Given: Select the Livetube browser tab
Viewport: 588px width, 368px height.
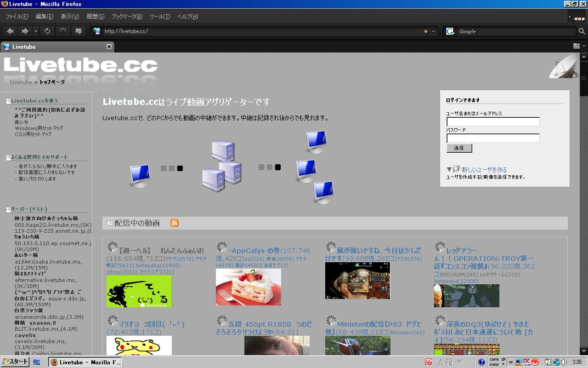Looking at the screenshot, I should tap(57, 46).
